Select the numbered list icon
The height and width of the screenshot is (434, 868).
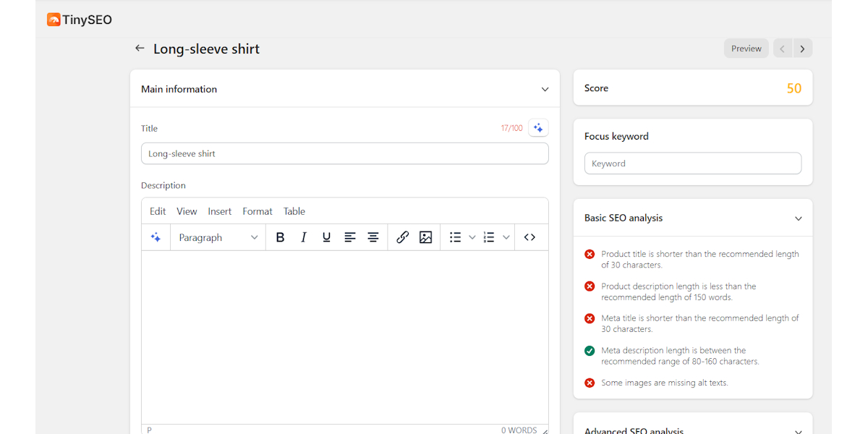coord(489,237)
